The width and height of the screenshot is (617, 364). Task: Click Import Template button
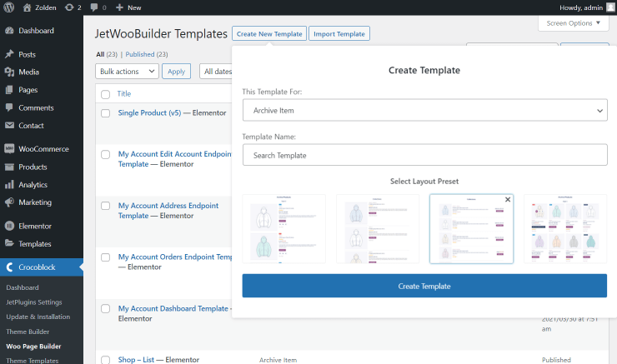pos(339,34)
